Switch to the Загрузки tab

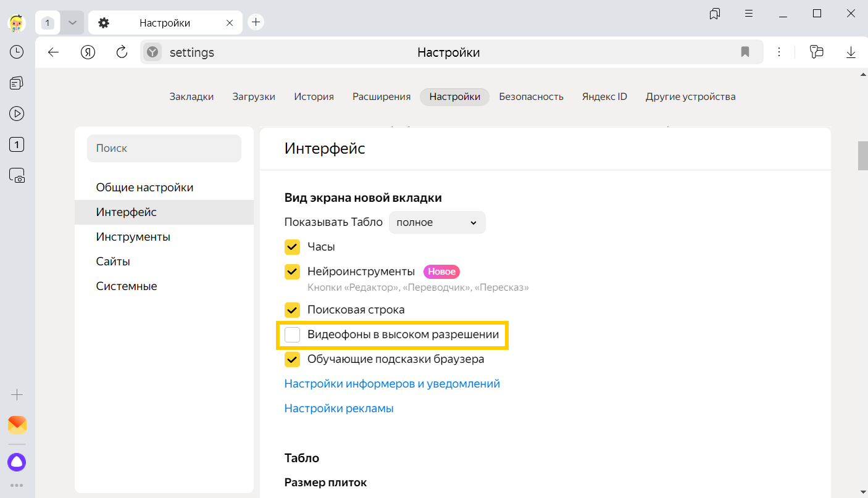[x=254, y=96]
